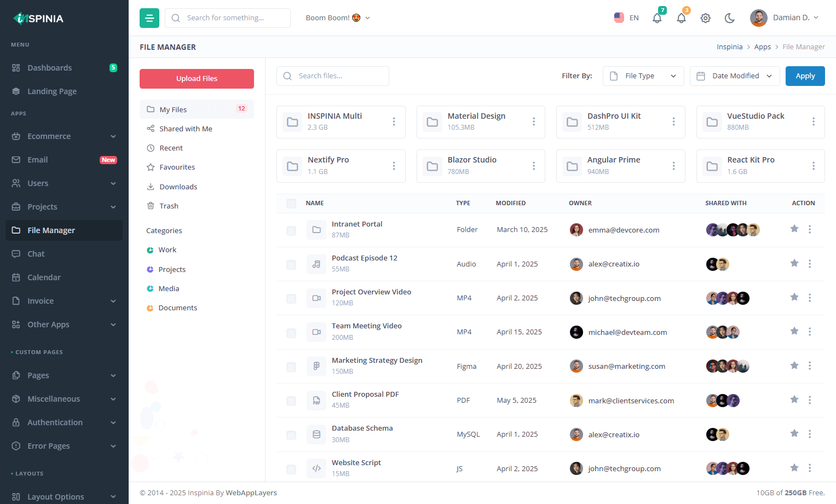Screen dimensions: 836x504
Task: Click the Upload Files button
Action: coord(197,78)
